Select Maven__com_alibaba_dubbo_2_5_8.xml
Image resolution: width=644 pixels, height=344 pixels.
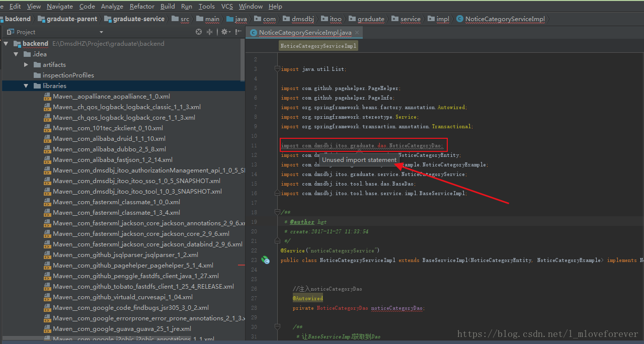[x=109, y=149]
